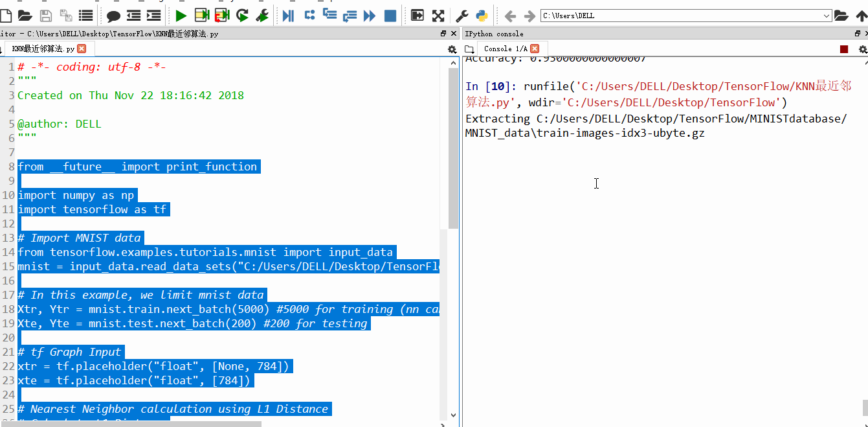Image resolution: width=868 pixels, height=427 pixels.
Task: Go forward in directory history
Action: point(529,16)
